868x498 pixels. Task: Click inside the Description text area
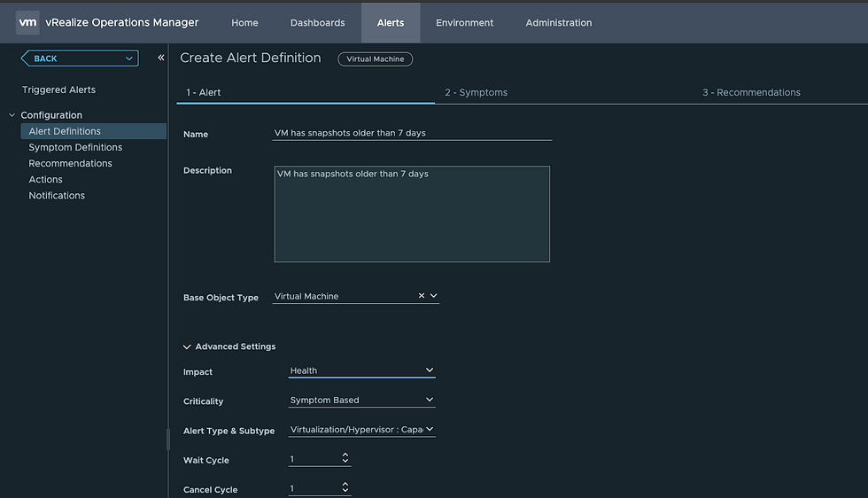point(412,214)
